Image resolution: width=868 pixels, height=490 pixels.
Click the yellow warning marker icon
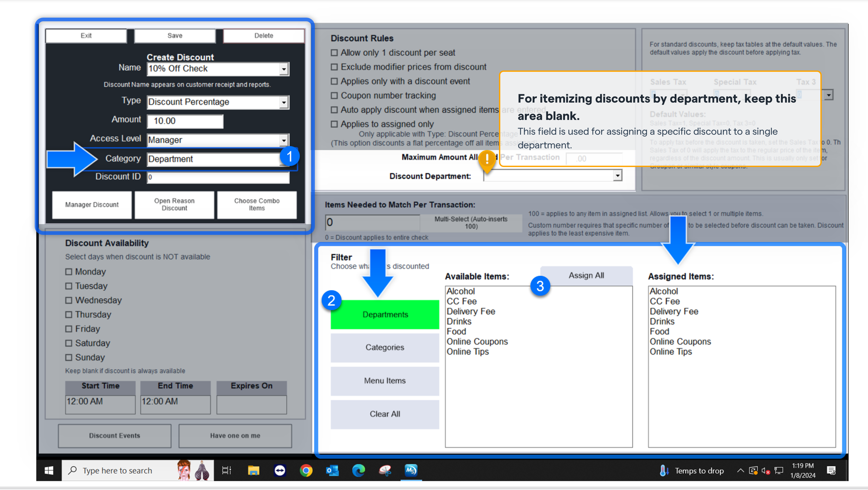click(x=487, y=159)
